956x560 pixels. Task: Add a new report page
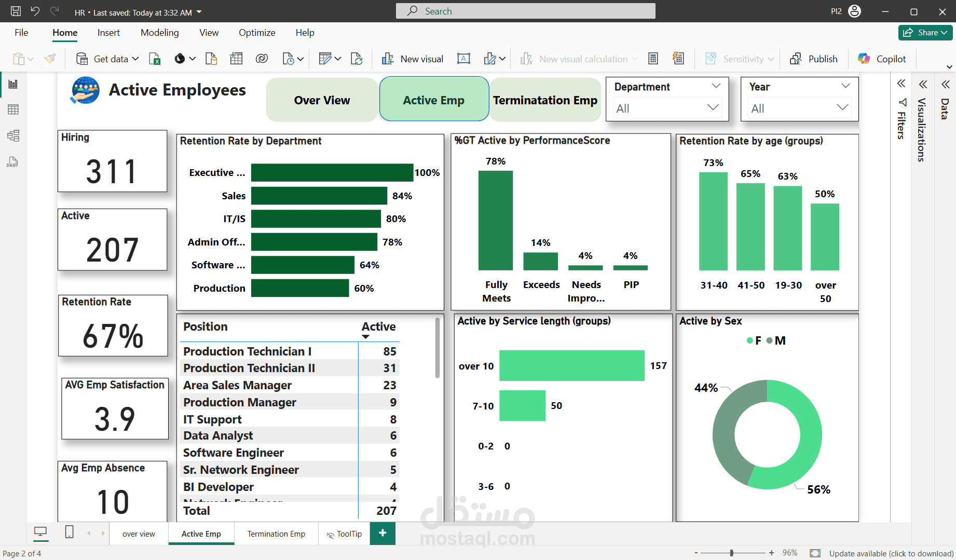point(383,533)
